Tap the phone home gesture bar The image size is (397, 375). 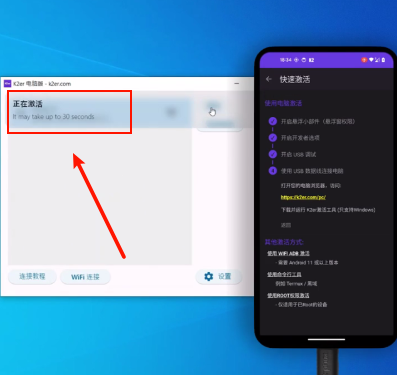pos(326,340)
